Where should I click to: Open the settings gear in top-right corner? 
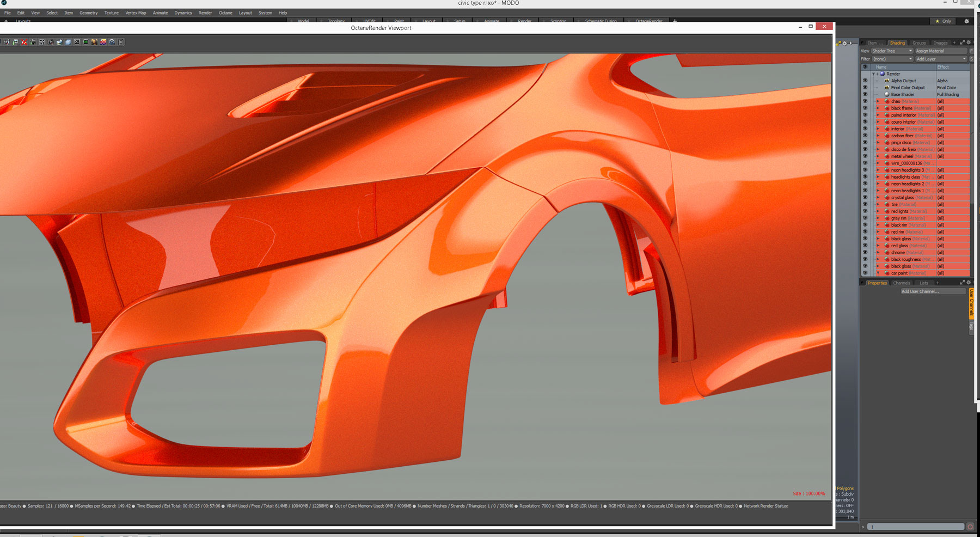coord(966,21)
